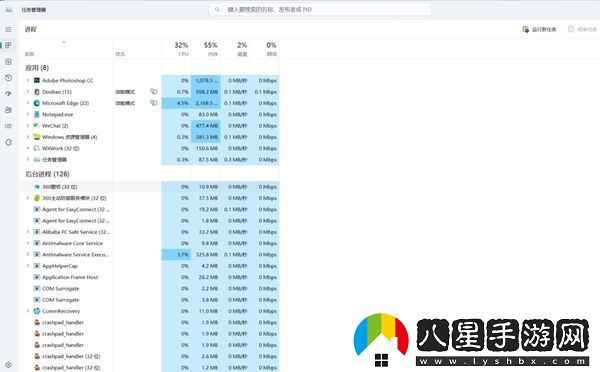
Task: Click icon of crashpad_handler using 2.6 MB
Action: coord(37,356)
